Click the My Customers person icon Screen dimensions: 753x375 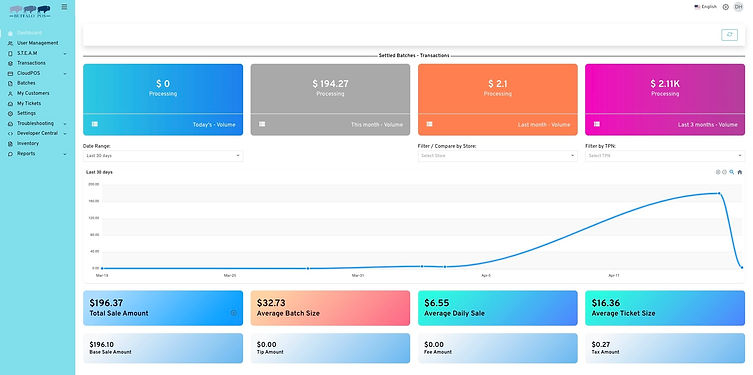11,94
